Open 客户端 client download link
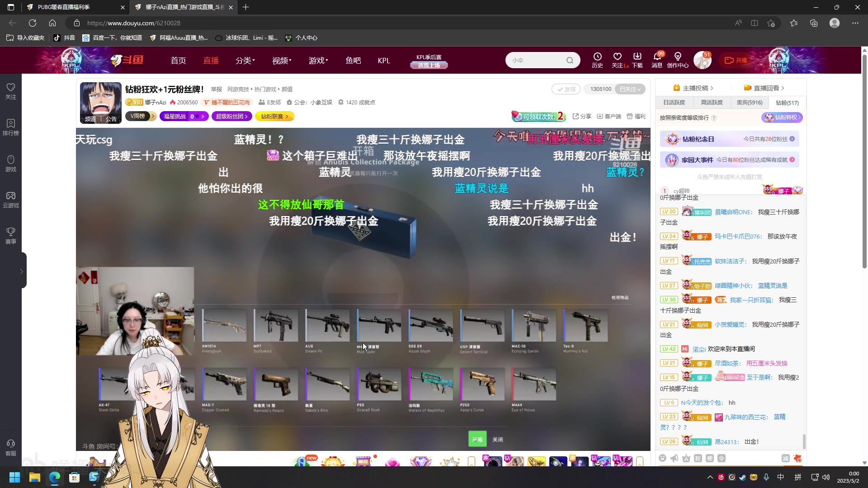868x488 pixels. pyautogui.click(x=609, y=116)
